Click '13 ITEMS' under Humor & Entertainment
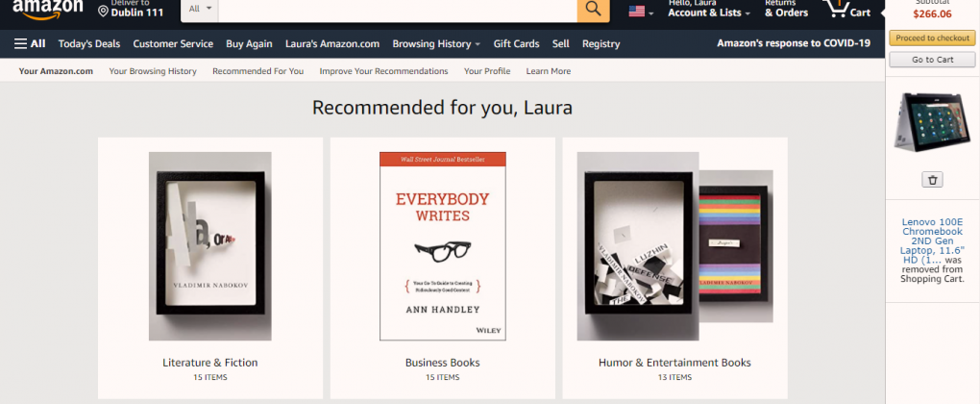 pos(675,378)
